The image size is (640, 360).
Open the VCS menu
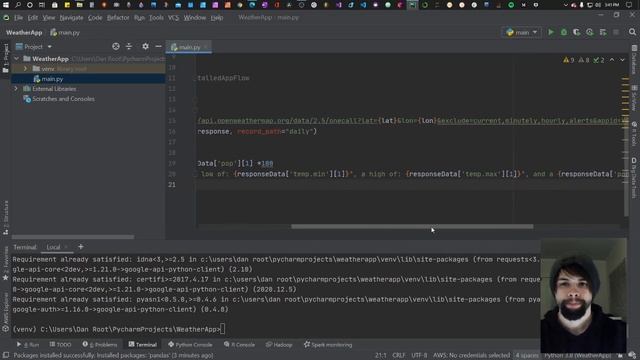[x=173, y=18]
